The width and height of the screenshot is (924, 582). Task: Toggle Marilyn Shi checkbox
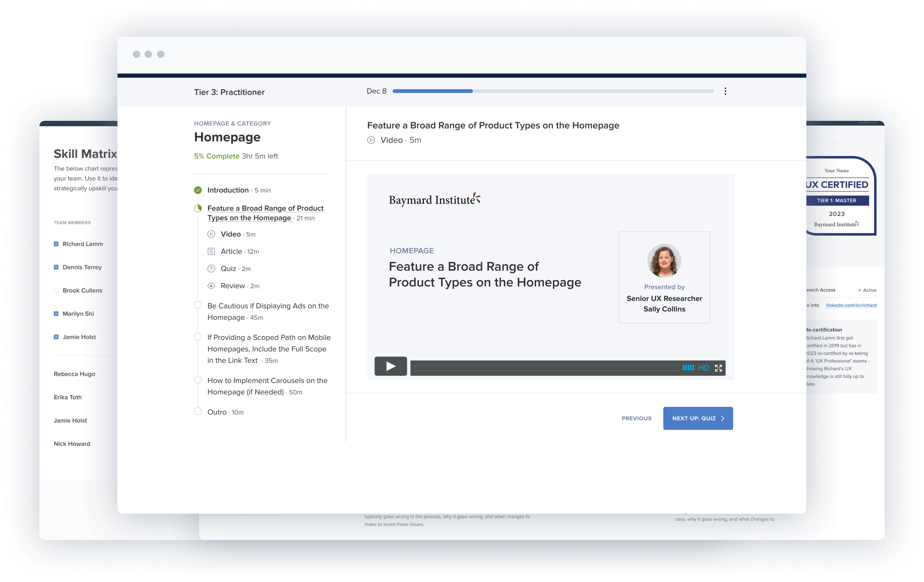pyautogui.click(x=56, y=314)
